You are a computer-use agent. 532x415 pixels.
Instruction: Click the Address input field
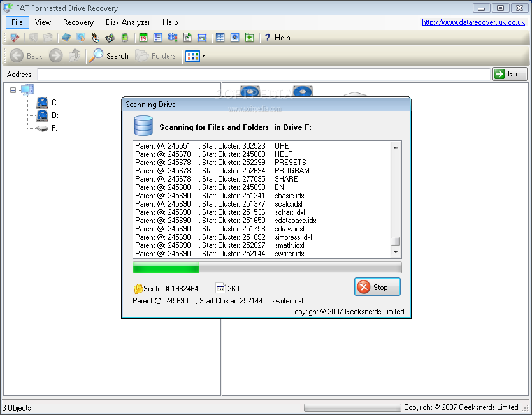pyautogui.click(x=264, y=75)
